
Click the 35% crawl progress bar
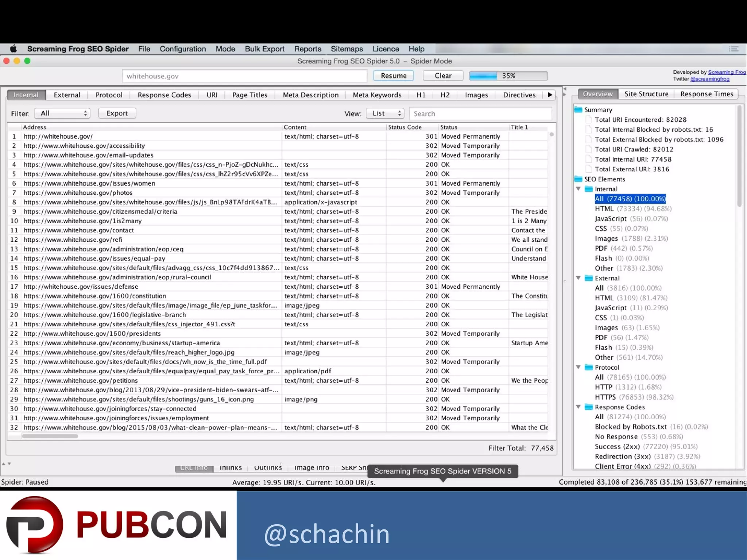pyautogui.click(x=508, y=76)
